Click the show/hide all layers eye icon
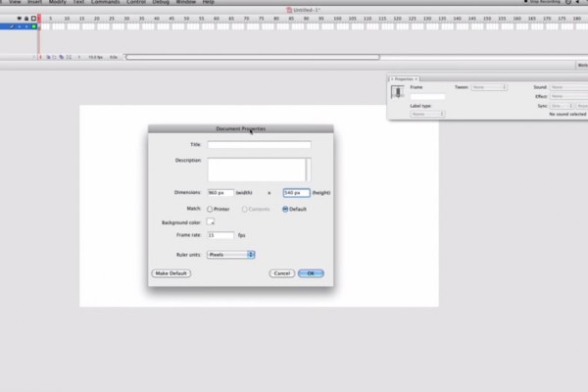This screenshot has width=588, height=392. (x=18, y=18)
